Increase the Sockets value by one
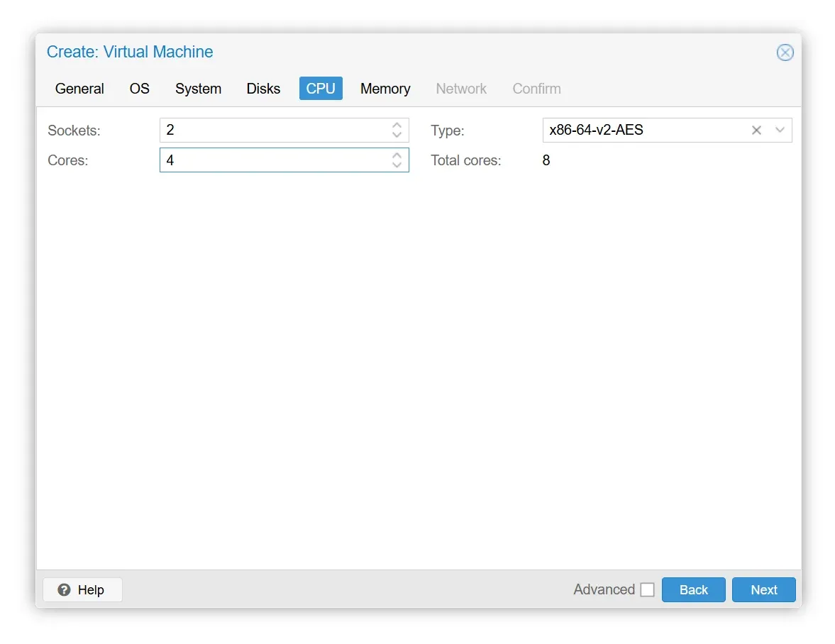 (x=397, y=126)
